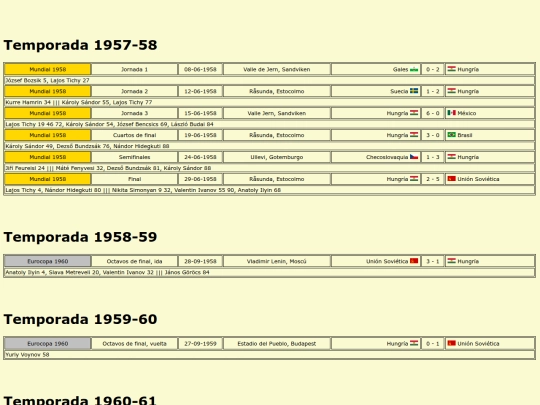The height and width of the screenshot is (405, 540).
Task: Select the Temporada 1958-59 heading
Action: [80, 237]
